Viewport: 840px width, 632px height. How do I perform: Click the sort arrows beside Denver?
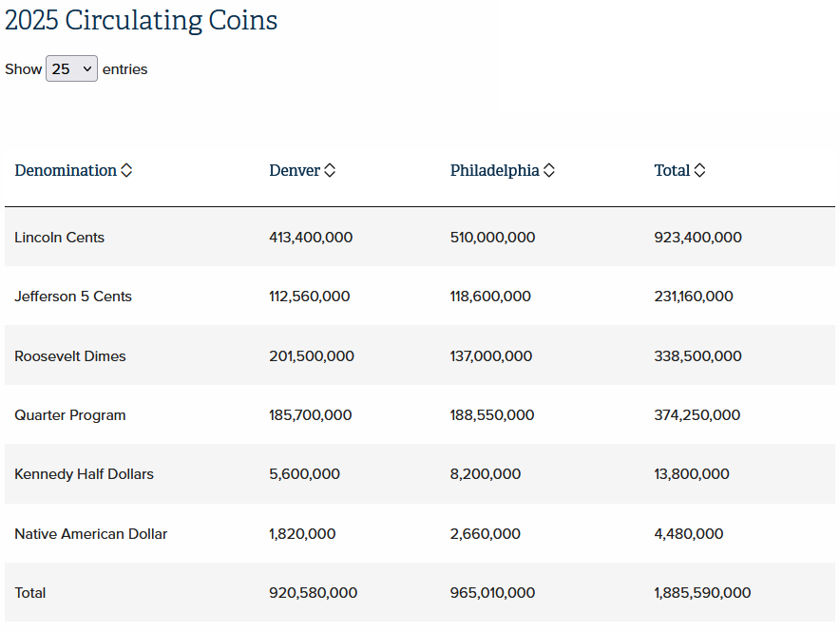pos(330,170)
